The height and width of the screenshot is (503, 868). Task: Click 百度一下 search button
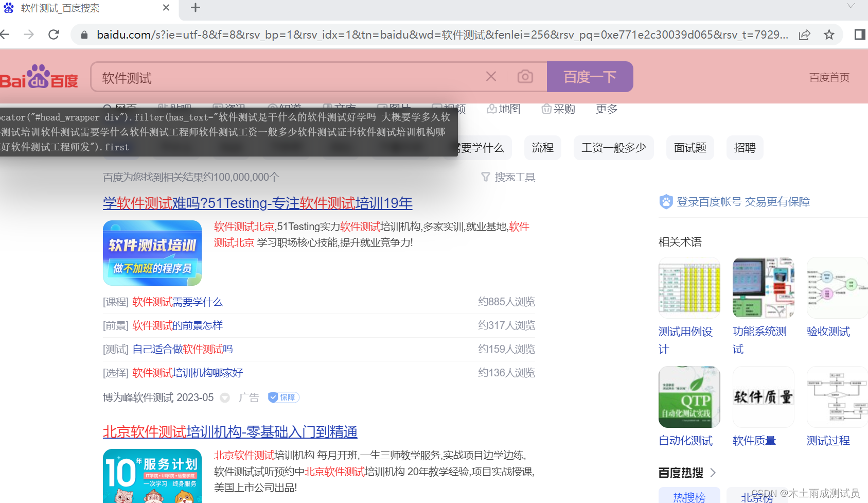[x=590, y=77]
